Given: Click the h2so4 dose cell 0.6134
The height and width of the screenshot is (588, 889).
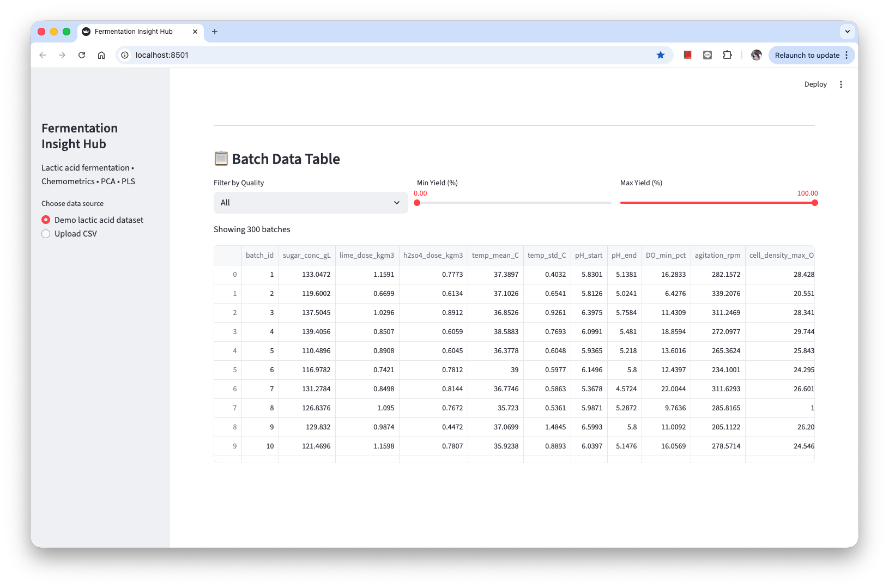Looking at the screenshot, I should coord(433,294).
